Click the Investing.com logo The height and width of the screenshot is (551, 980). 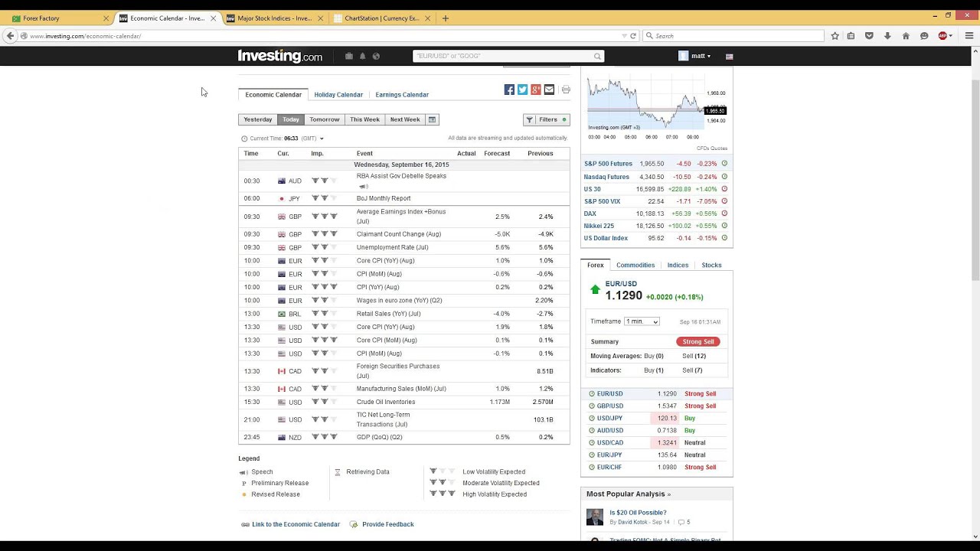point(280,56)
